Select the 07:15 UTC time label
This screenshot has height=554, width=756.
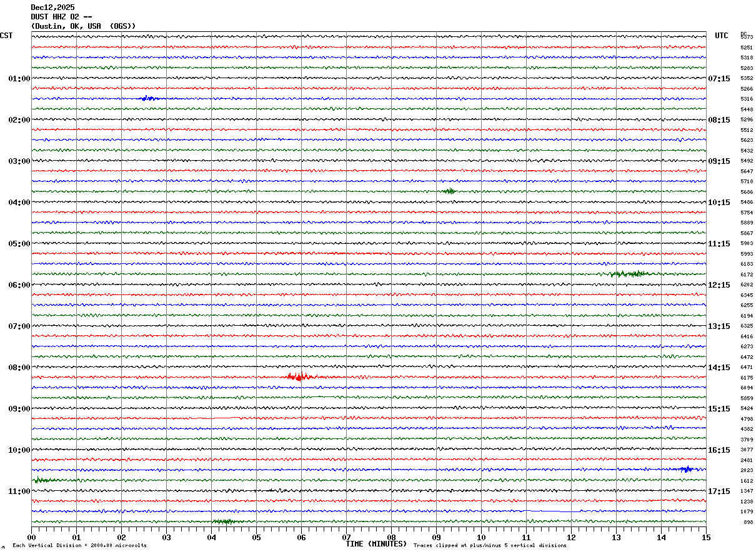719,79
